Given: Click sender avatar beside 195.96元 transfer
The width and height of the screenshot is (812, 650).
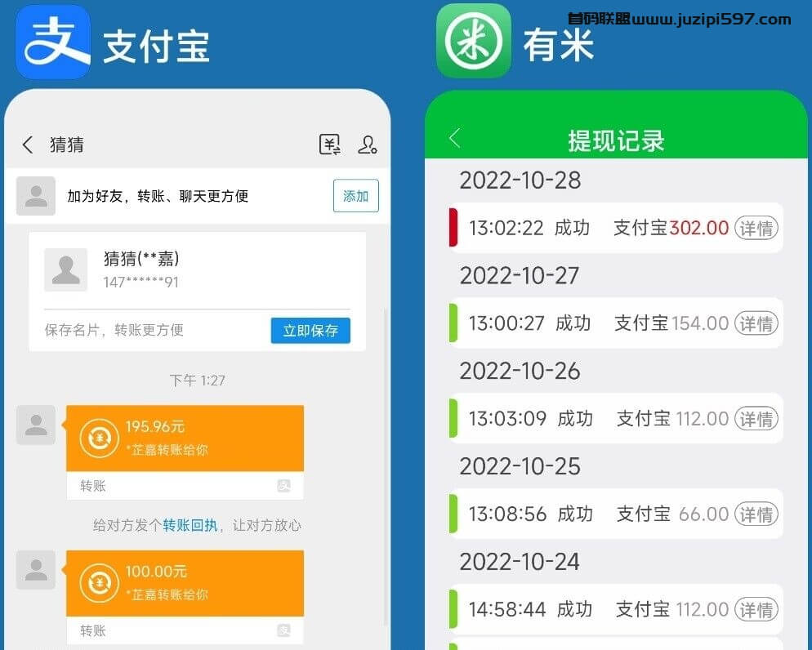Looking at the screenshot, I should coord(36,425).
